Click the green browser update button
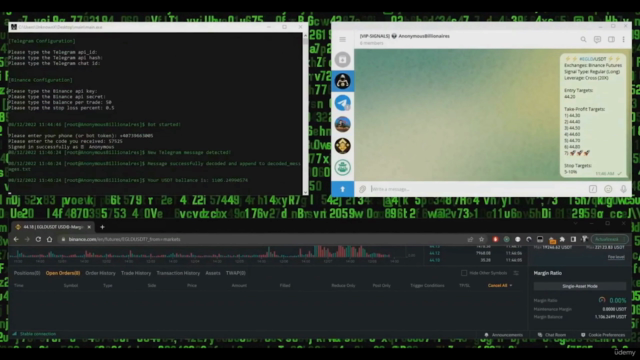This screenshot has width=640, height=360. (x=609, y=239)
